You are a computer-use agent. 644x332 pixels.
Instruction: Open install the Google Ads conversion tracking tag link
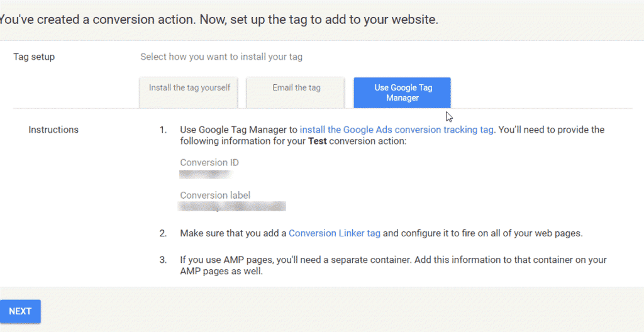tap(396, 130)
